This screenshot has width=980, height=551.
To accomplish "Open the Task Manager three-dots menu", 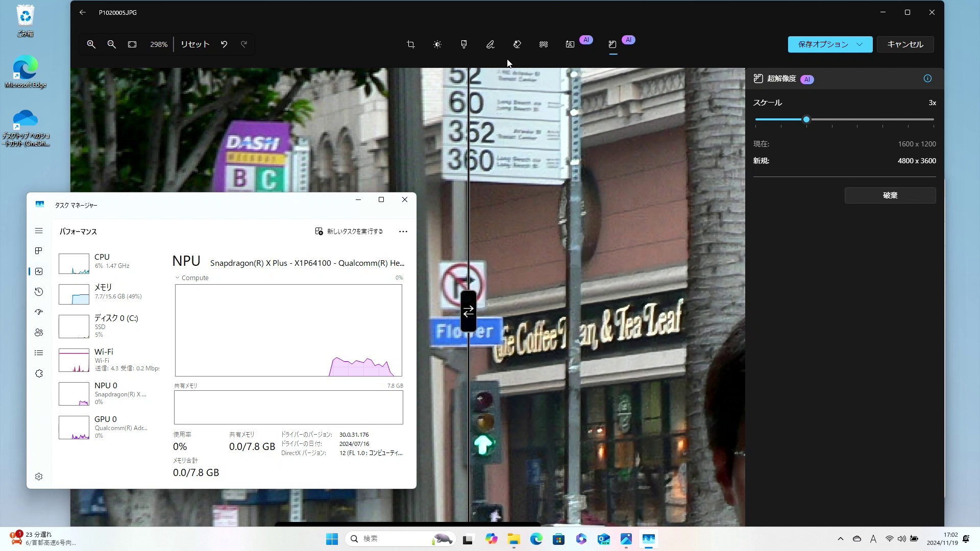I will [x=403, y=232].
